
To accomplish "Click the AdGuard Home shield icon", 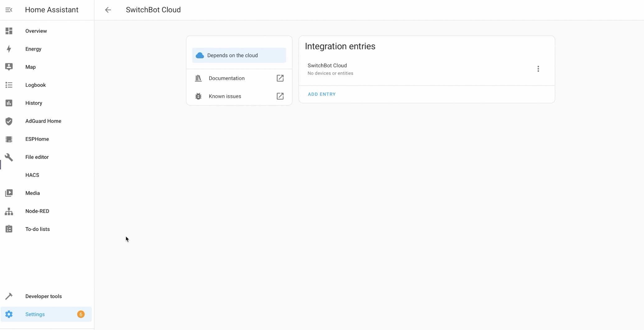I will 9,121.
